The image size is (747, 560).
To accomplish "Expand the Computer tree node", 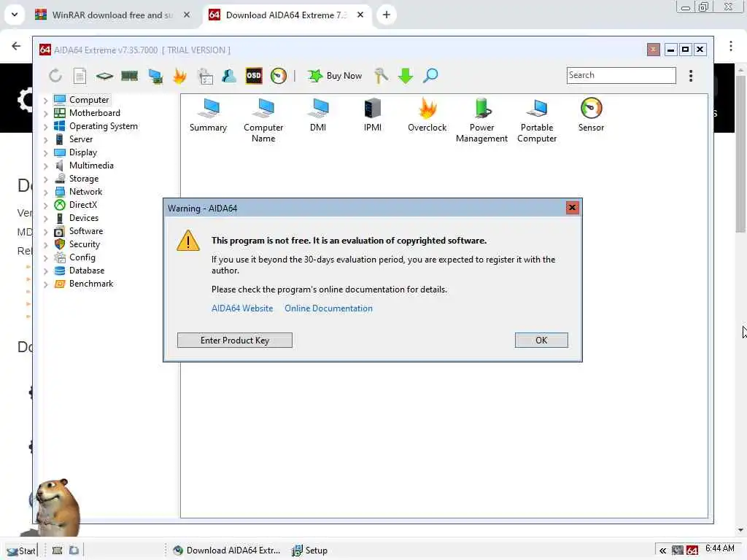I will (46, 101).
